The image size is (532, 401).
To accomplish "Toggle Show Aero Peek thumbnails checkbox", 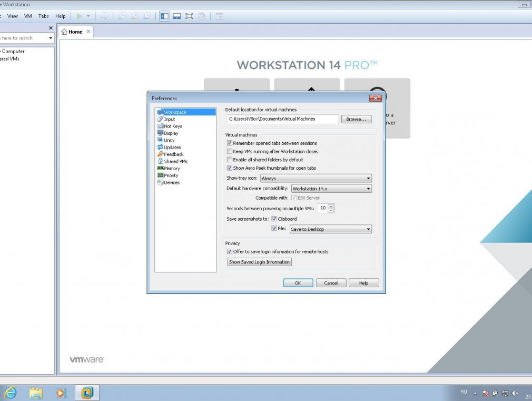I will (x=230, y=168).
